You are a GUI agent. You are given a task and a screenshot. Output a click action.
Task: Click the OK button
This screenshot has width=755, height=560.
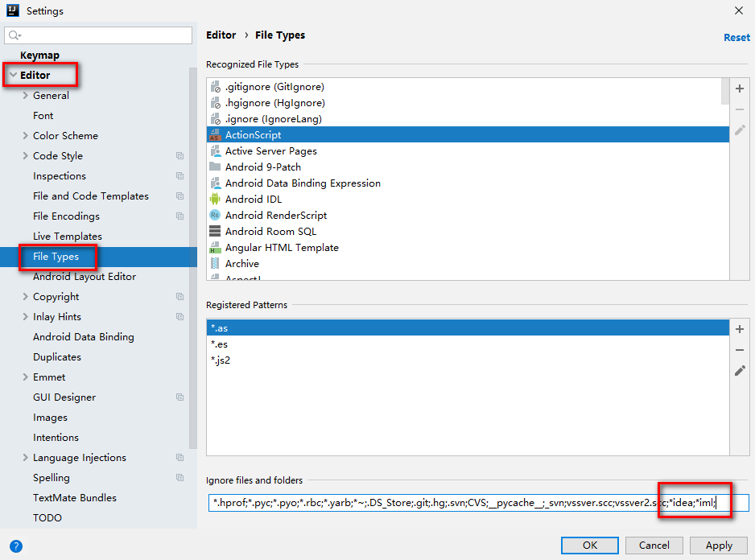click(x=590, y=545)
